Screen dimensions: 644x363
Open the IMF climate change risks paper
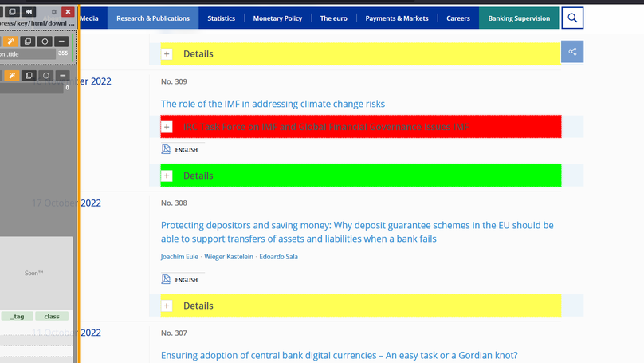tap(273, 104)
